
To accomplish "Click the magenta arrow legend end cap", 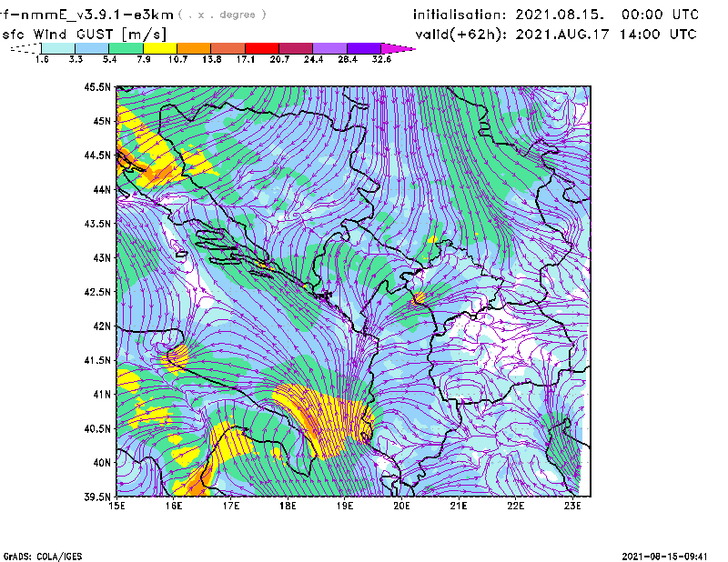I will [x=398, y=48].
